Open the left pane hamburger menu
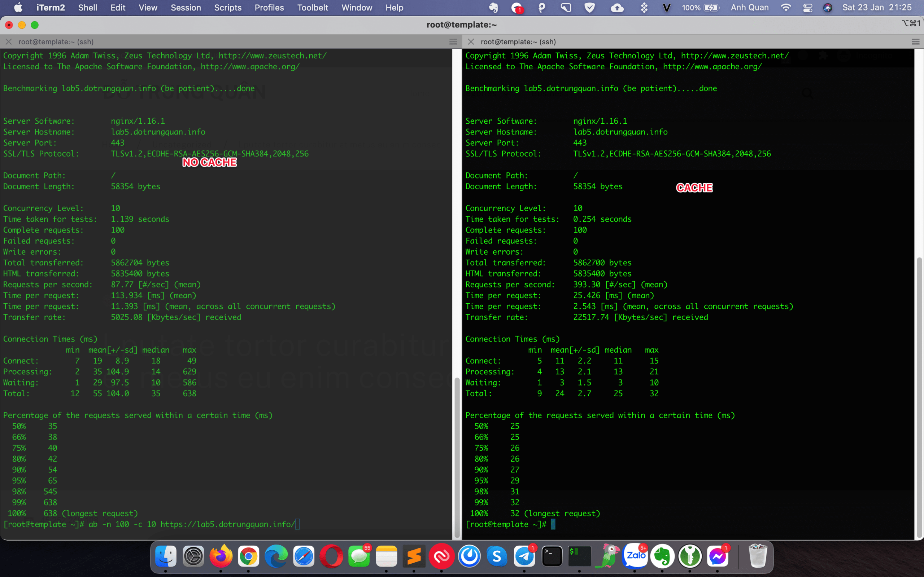Viewport: 924px width, 577px height. pos(453,41)
